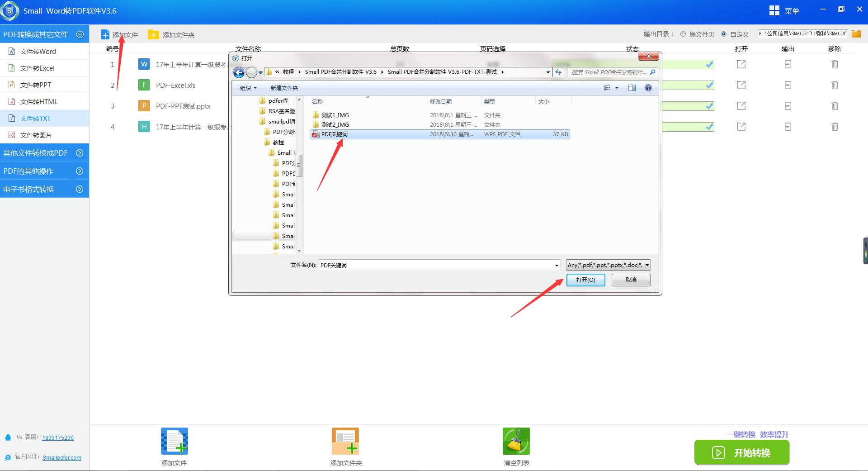The width and height of the screenshot is (868, 471).
Task: Click the large Add File icon at the bottom
Action: pyautogui.click(x=175, y=441)
